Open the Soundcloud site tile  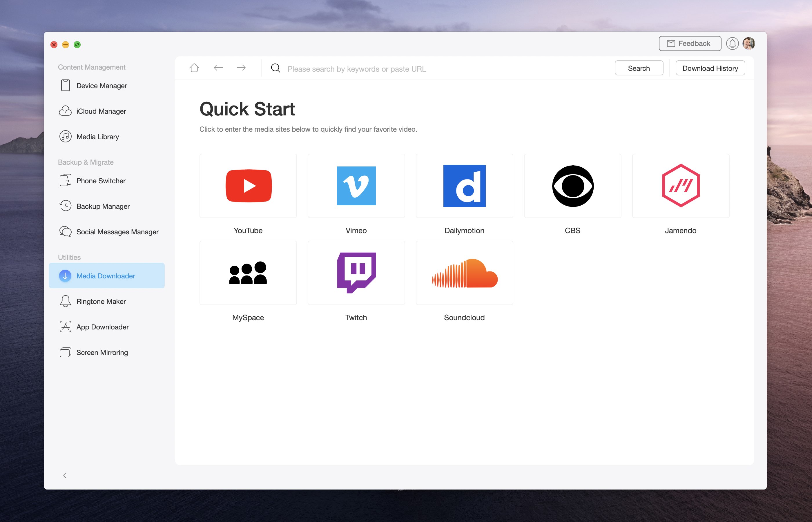(464, 273)
